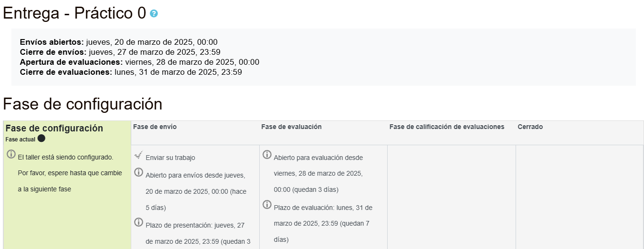The height and width of the screenshot is (249, 644).
Task: Select Fase de calificación de evaluaciones header
Action: click(x=447, y=127)
